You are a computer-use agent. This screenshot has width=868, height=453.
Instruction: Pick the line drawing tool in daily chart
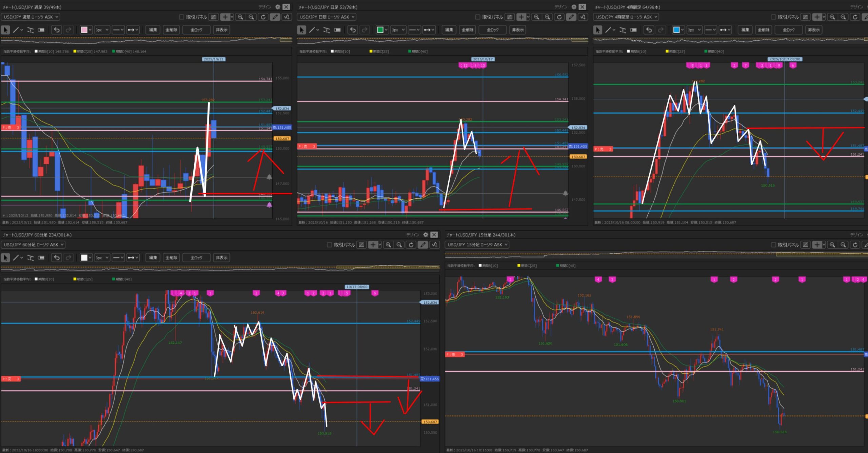312,30
